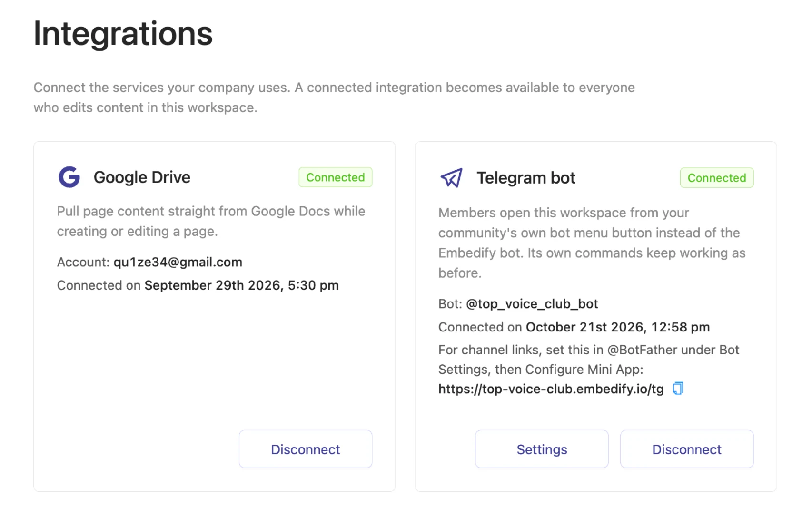812x526 pixels.
Task: Copy the Mini App URL with copy icon
Action: 678,389
